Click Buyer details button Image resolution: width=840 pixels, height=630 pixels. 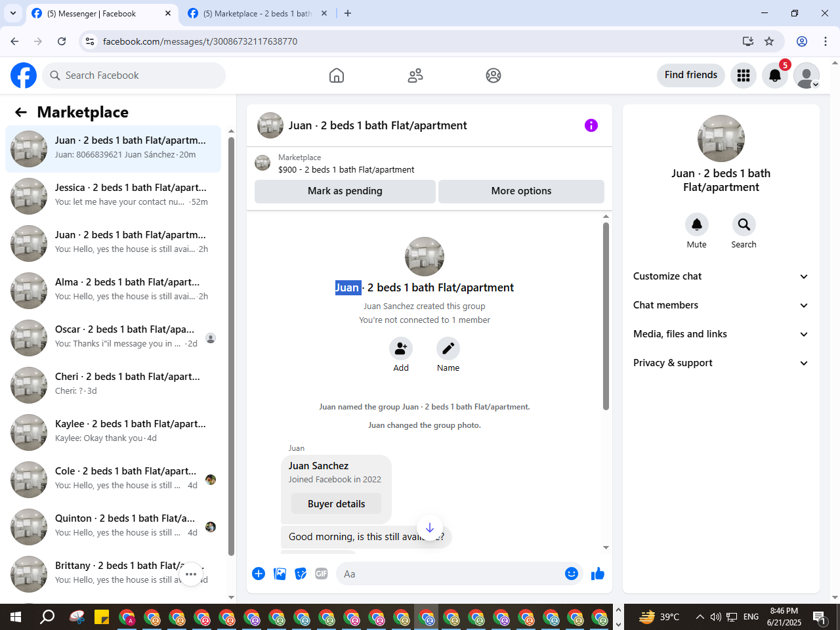(336, 504)
